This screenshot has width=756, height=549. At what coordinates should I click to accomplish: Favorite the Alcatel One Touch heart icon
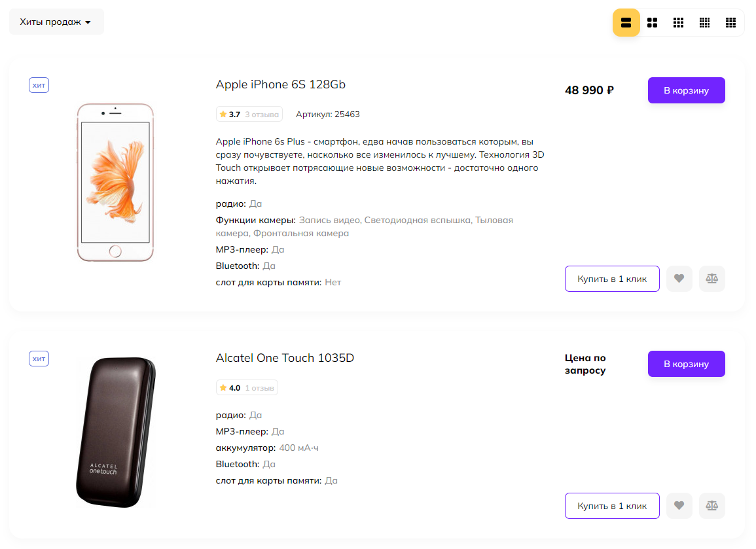tap(679, 506)
